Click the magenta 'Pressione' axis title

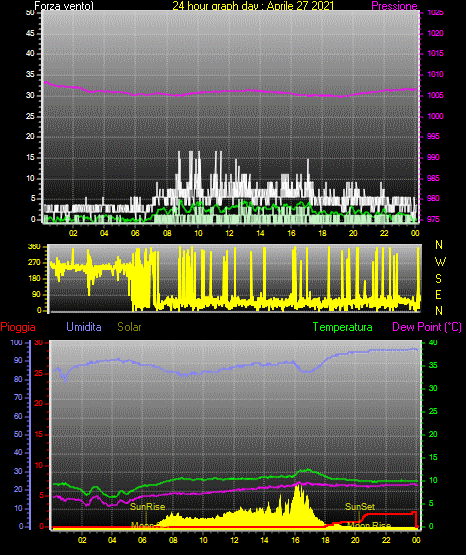point(394,6)
